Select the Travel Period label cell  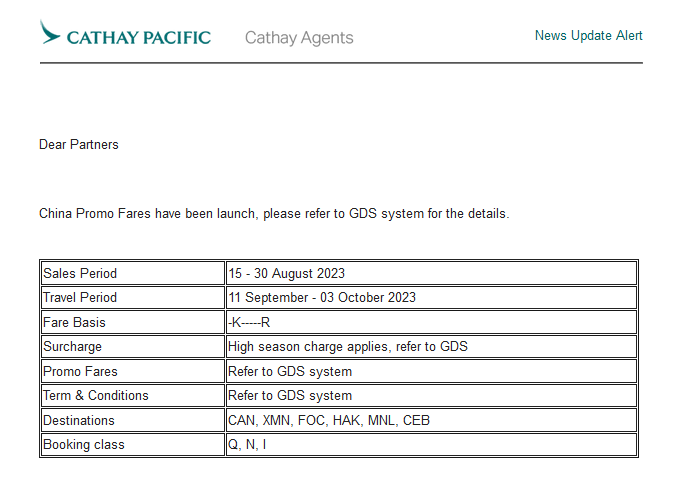click(133, 297)
